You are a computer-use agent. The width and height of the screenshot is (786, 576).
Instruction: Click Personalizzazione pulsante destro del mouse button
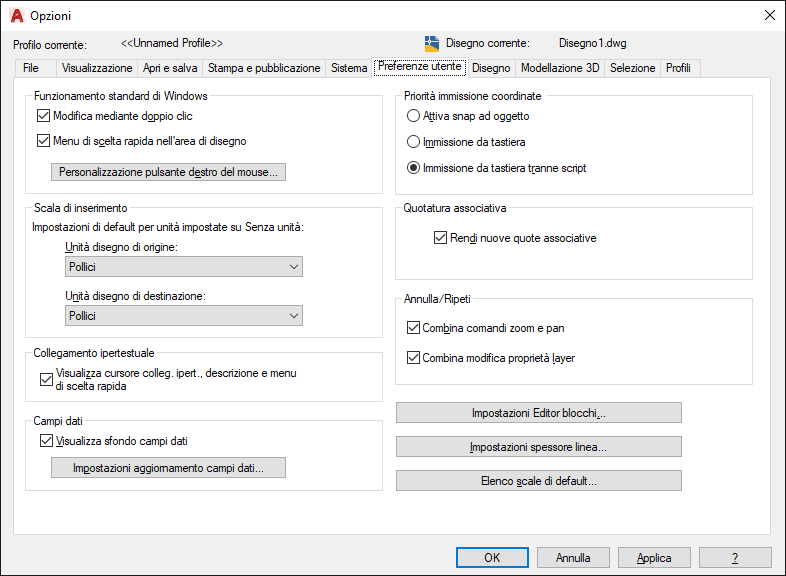(168, 172)
